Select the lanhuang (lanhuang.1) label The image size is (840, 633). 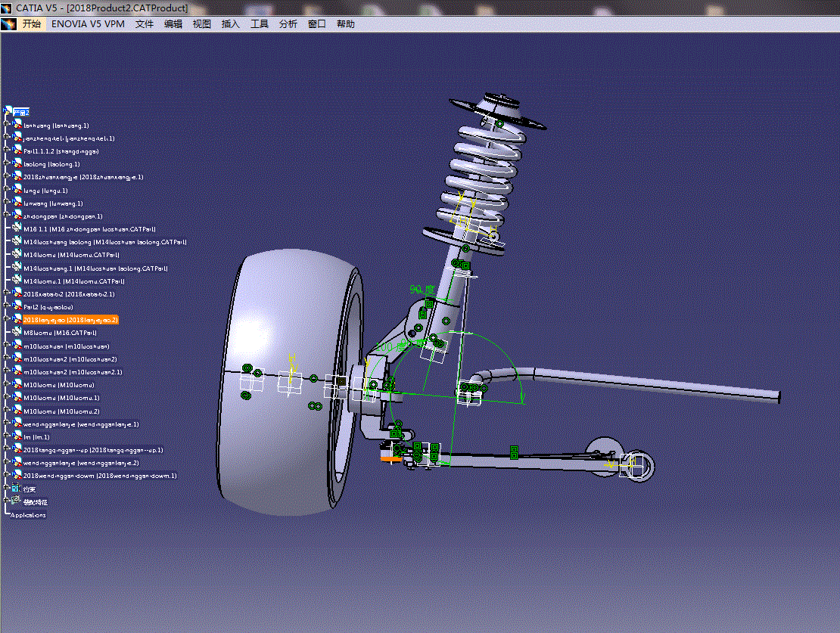pos(56,126)
